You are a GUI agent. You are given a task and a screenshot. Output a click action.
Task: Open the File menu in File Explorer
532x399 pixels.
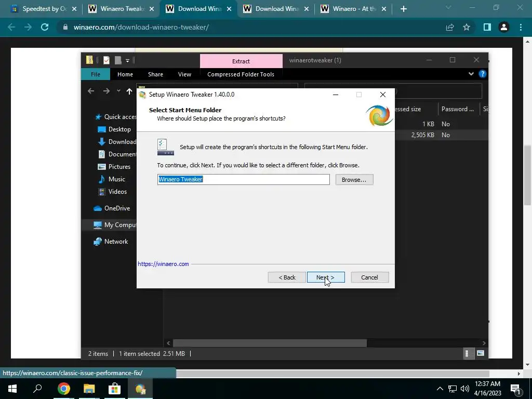(x=96, y=74)
